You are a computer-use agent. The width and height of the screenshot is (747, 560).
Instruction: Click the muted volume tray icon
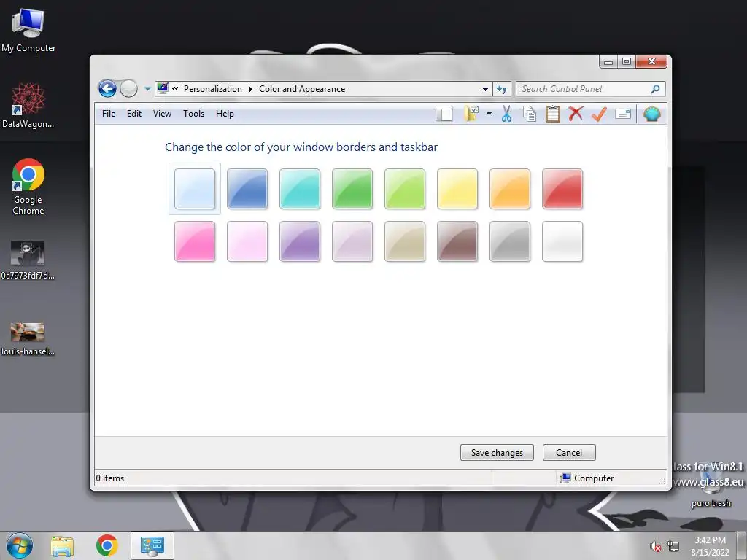[x=656, y=547]
